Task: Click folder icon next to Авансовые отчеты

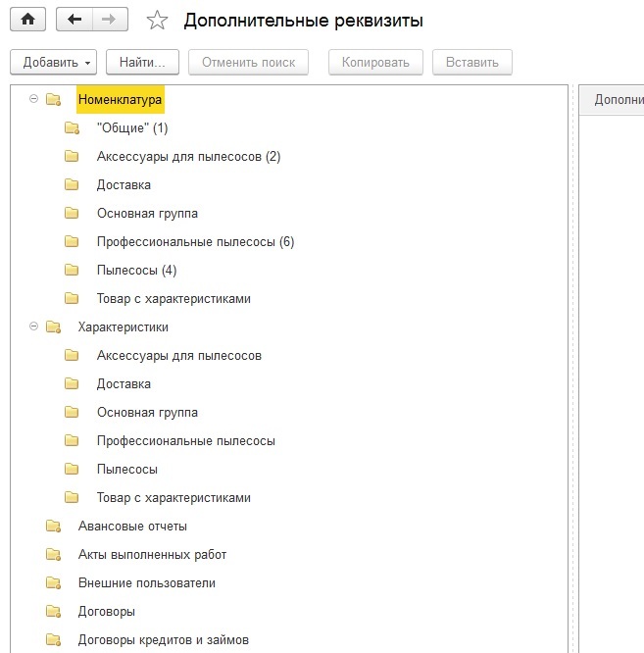Action: click(53, 526)
